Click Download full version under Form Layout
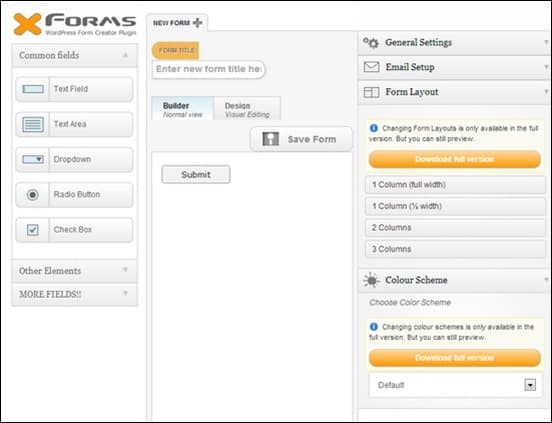The width and height of the screenshot is (552, 423). pos(454,159)
